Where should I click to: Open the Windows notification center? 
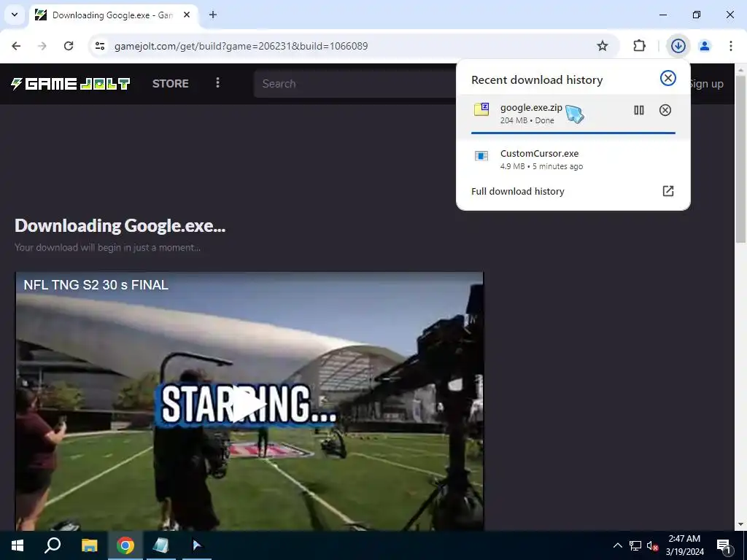724,546
